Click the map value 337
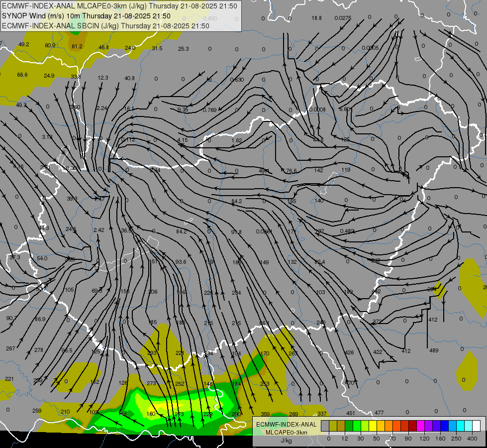This screenshot has height=448, width=487. pyautogui.click(x=322, y=414)
